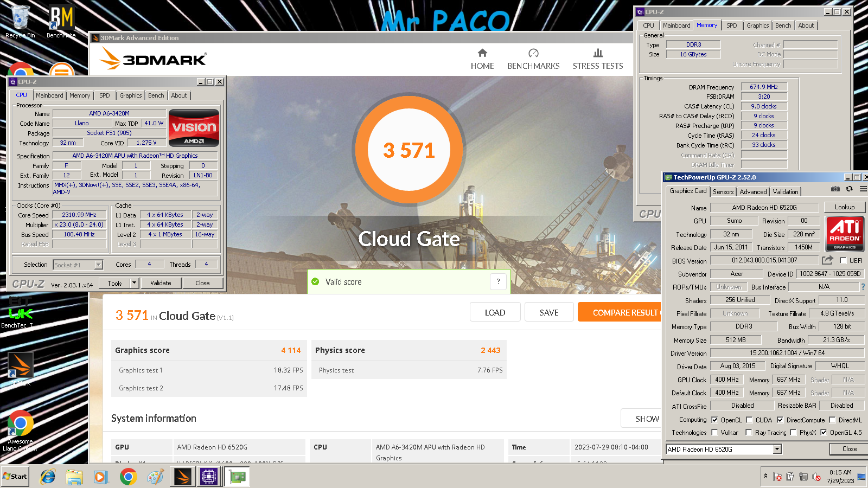
Task: Toggle the Ray Tracing checkbox
Action: pyautogui.click(x=749, y=432)
